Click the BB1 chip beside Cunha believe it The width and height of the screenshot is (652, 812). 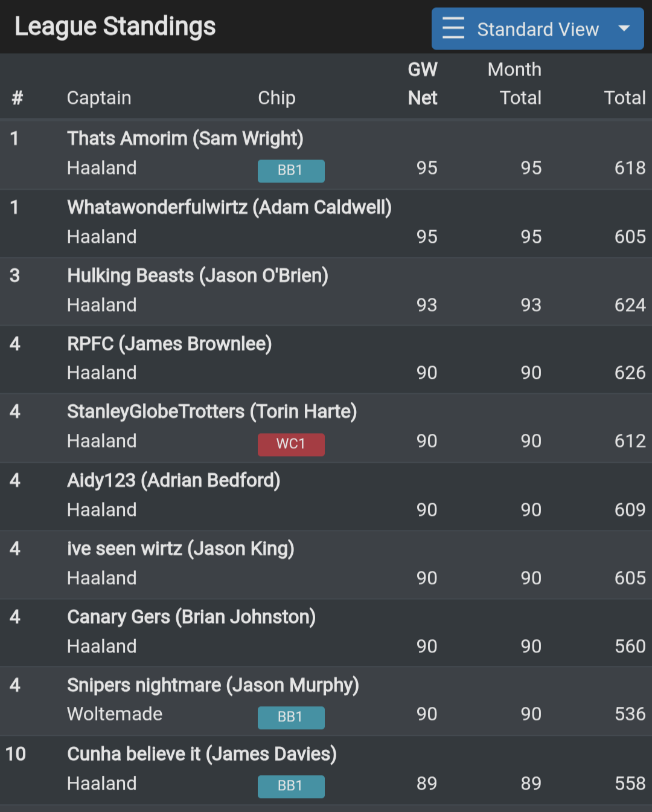[291, 787]
